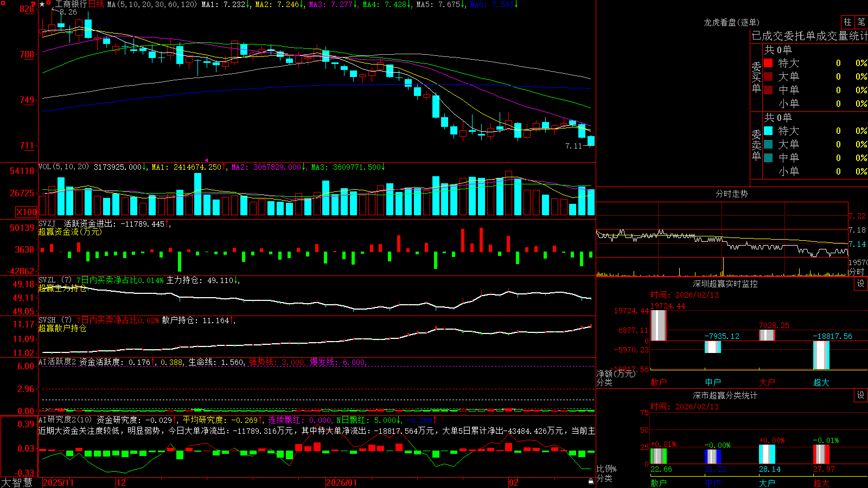Switch to 柱 bar view
This screenshot has height=488, width=868.
[847, 22]
